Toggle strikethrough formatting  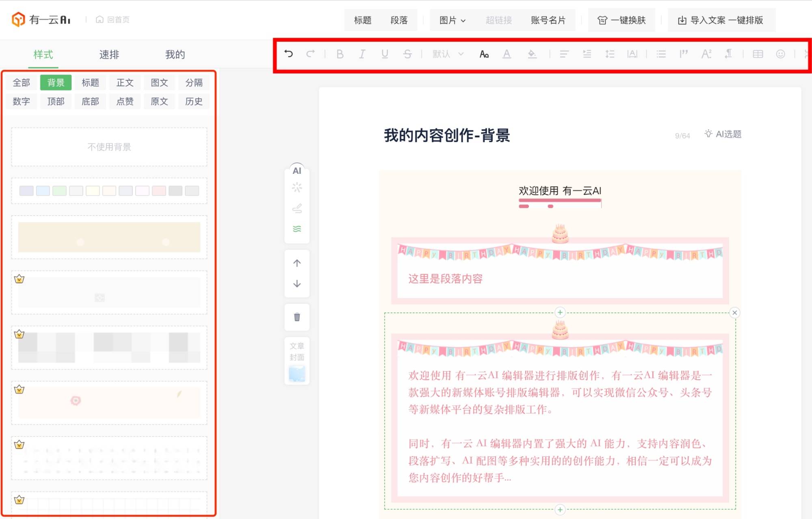tap(407, 54)
